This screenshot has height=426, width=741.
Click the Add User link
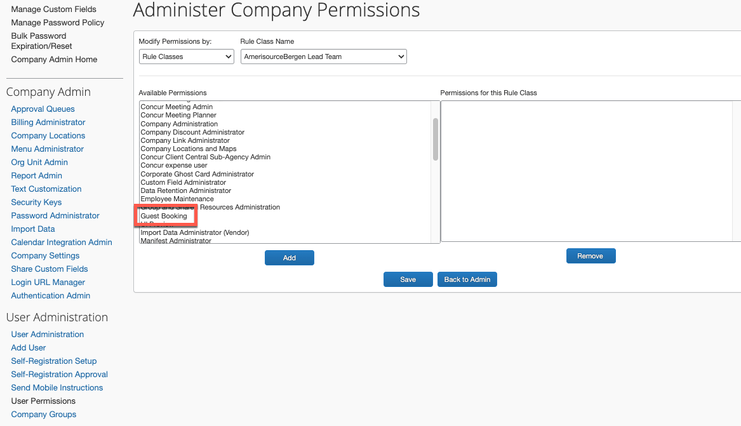[28, 348]
